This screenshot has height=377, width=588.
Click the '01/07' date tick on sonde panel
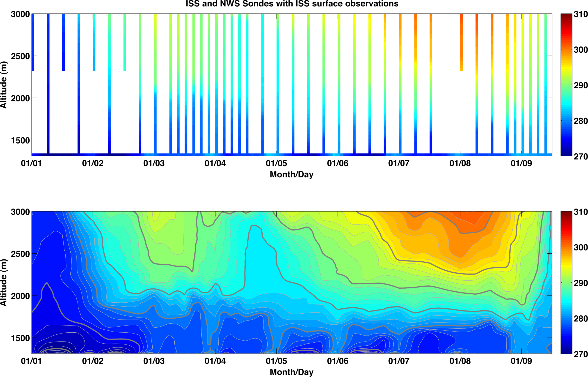(399, 163)
